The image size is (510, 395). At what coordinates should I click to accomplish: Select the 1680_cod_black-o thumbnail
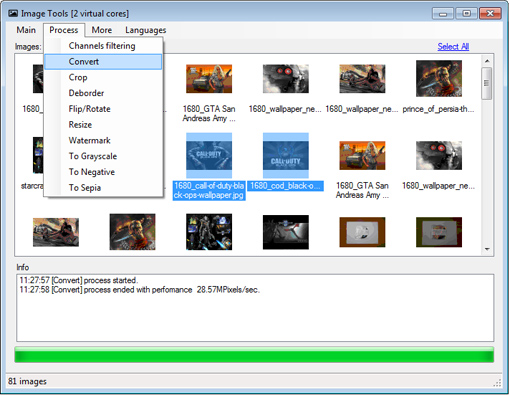click(x=286, y=156)
